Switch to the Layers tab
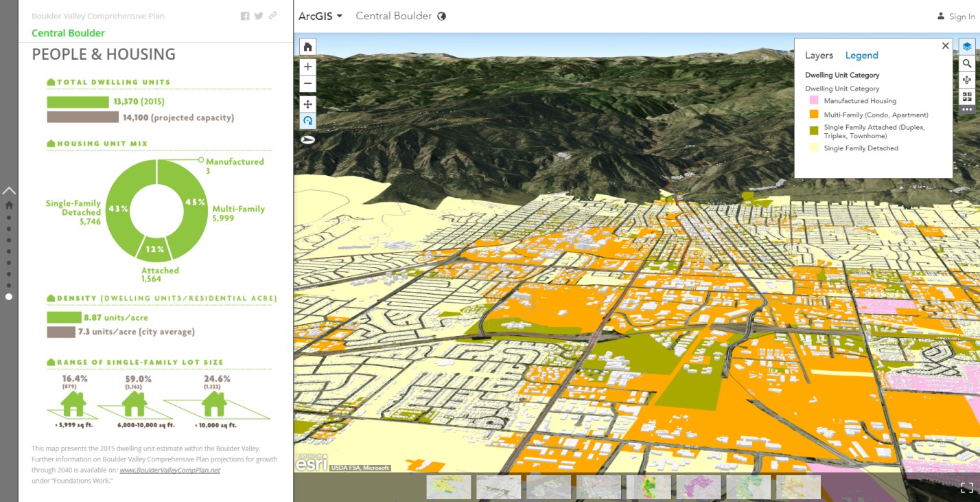The height and width of the screenshot is (502, 980). click(819, 56)
